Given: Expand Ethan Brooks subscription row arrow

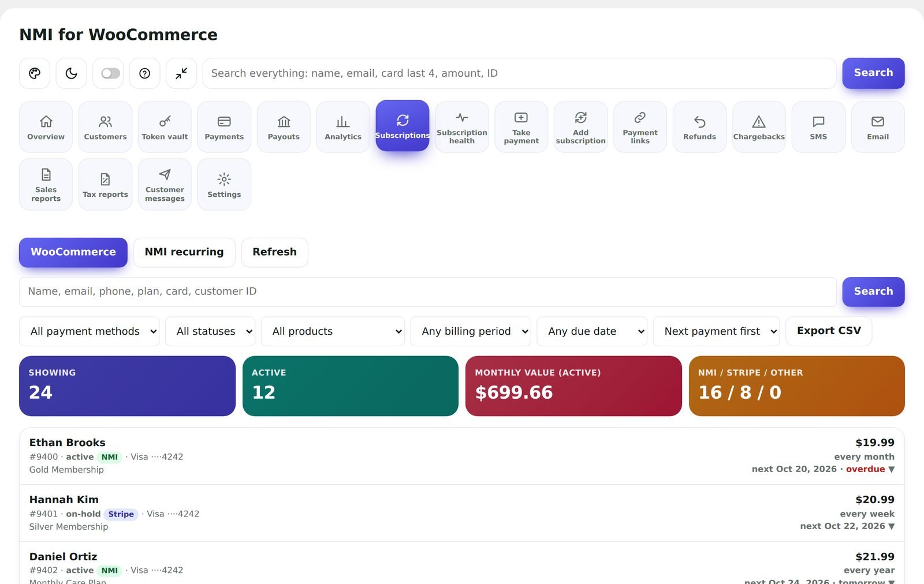Looking at the screenshot, I should (892, 469).
